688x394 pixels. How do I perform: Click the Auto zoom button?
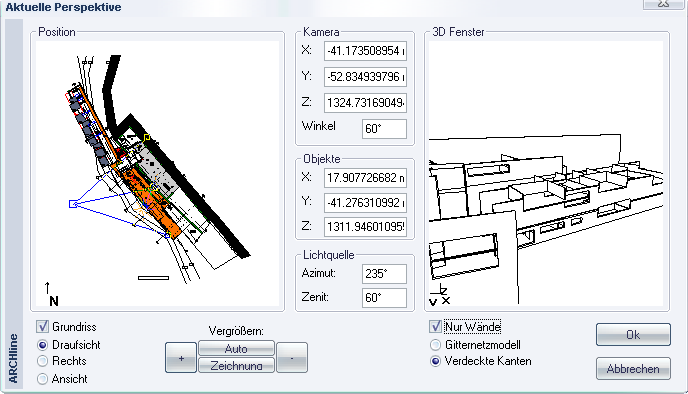[236, 348]
